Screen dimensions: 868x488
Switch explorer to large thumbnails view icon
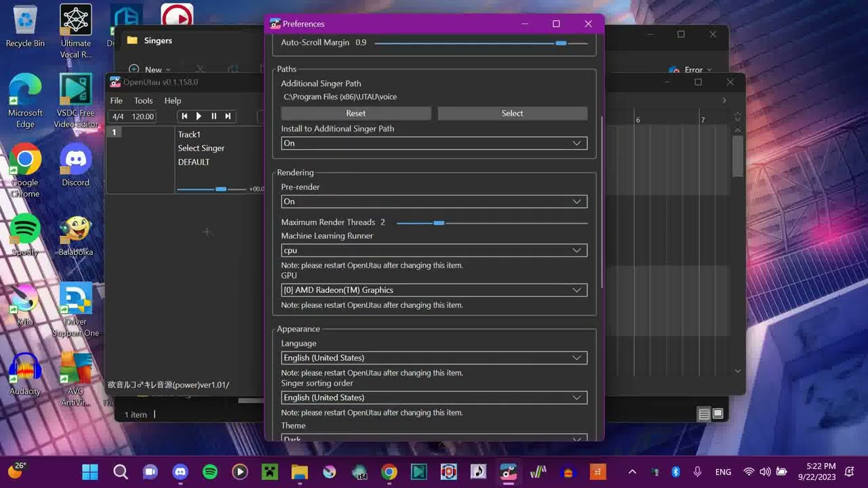[x=718, y=413]
